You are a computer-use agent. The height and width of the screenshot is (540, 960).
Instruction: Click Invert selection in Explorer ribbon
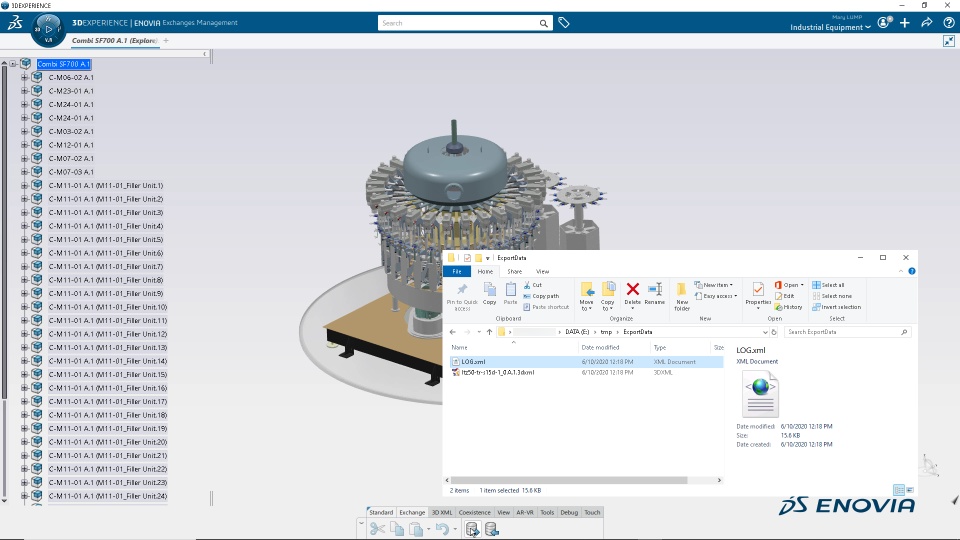point(836,307)
